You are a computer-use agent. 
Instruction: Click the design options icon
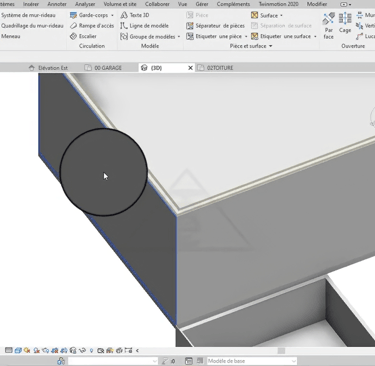[x=189, y=361]
